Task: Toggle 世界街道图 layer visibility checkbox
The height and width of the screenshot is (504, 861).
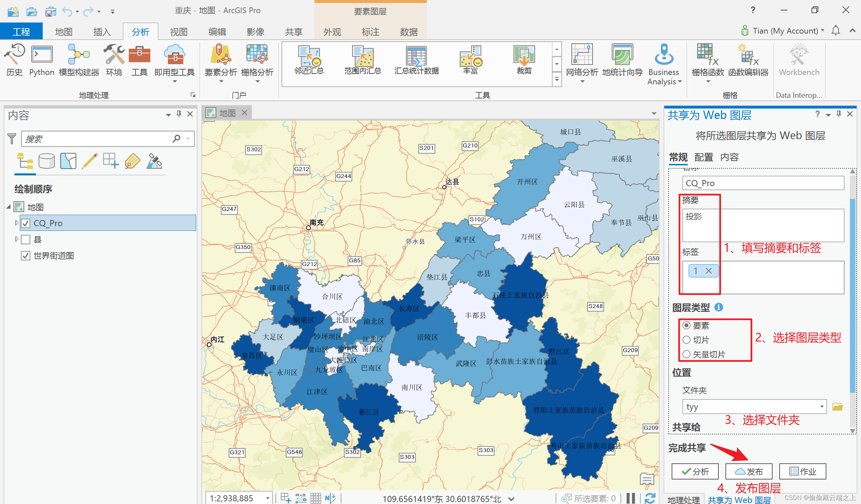Action: (26, 256)
